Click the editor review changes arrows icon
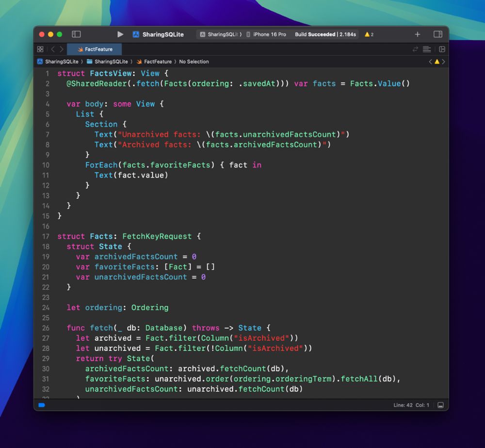The width and height of the screenshot is (485, 448). pyautogui.click(x=415, y=49)
